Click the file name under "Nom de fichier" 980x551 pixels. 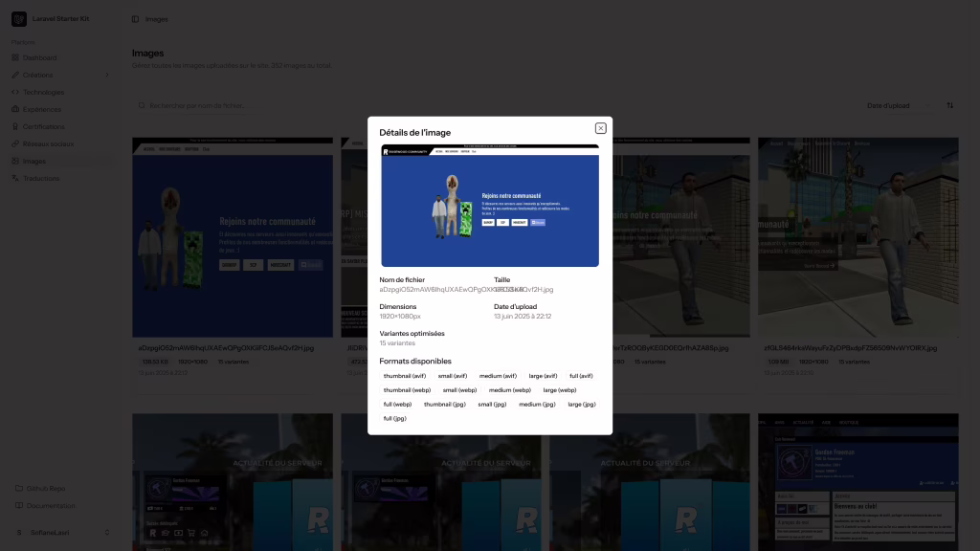click(x=466, y=290)
